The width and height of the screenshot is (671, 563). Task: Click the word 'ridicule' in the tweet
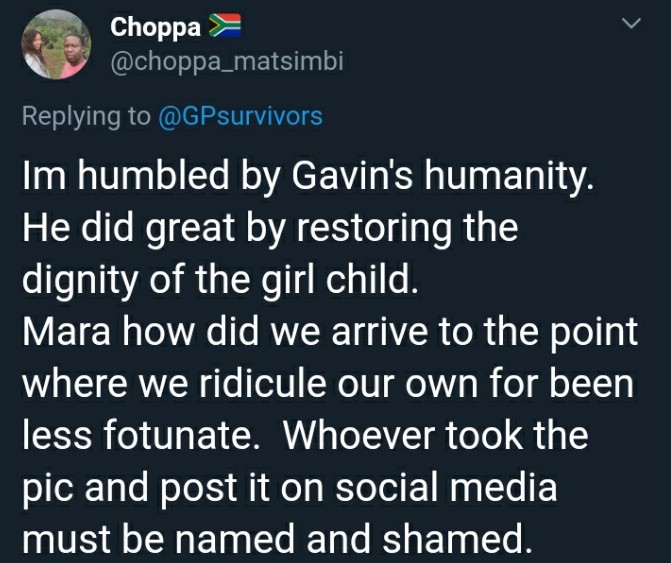point(263,383)
